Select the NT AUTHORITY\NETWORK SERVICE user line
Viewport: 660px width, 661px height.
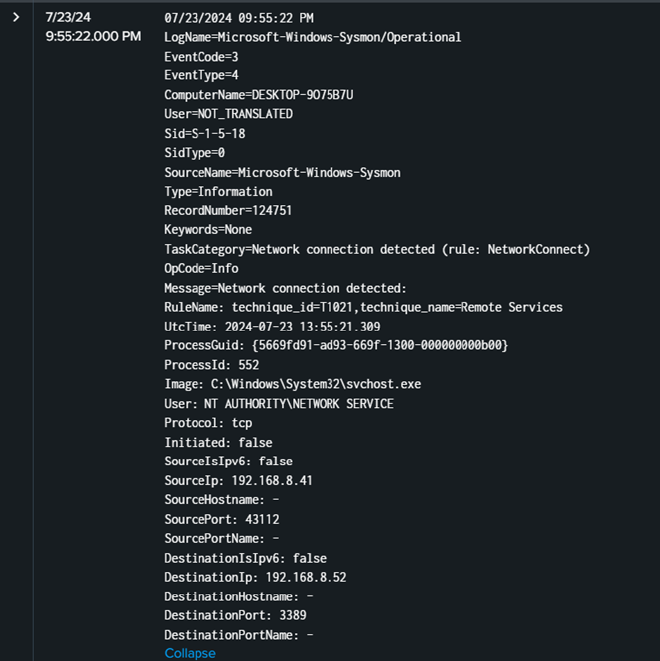tap(279, 404)
